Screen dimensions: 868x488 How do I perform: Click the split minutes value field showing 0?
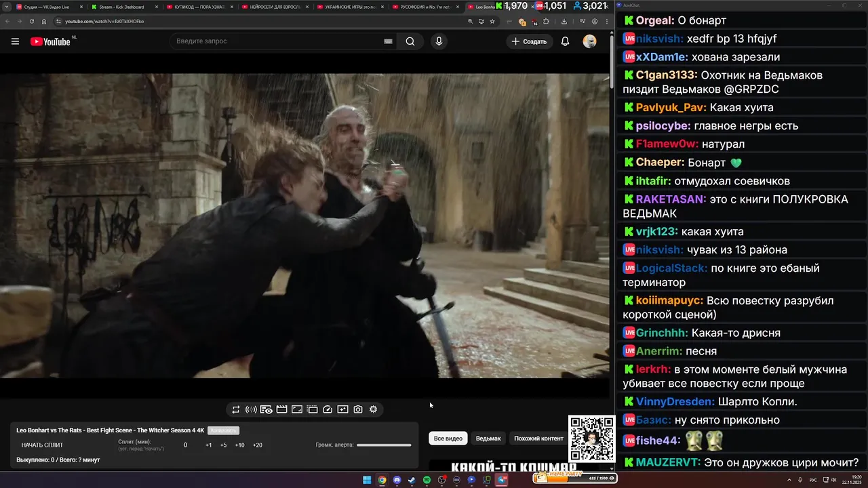tap(185, 445)
